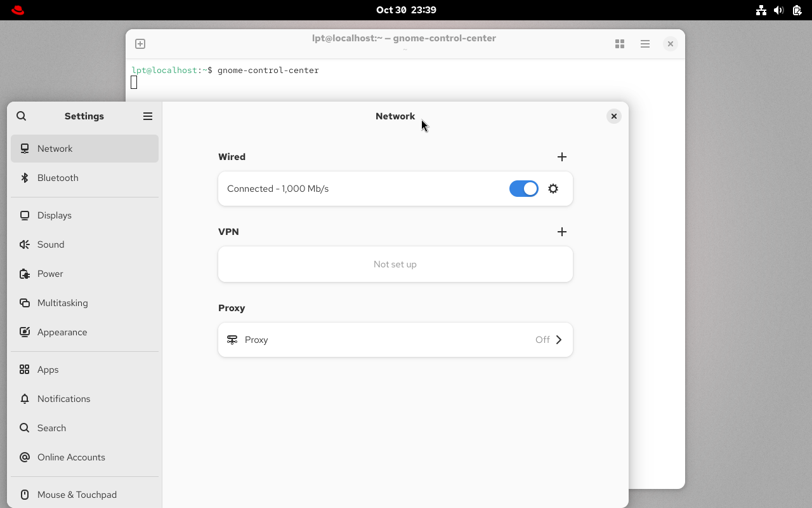The width and height of the screenshot is (812, 508).
Task: Open the clock and calendar menu
Action: point(406,10)
